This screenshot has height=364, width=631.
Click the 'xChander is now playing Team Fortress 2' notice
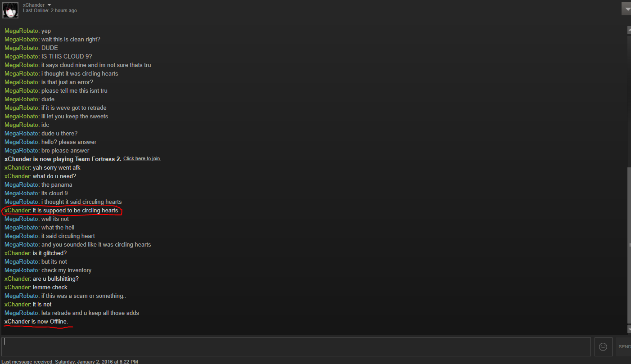[63, 159]
